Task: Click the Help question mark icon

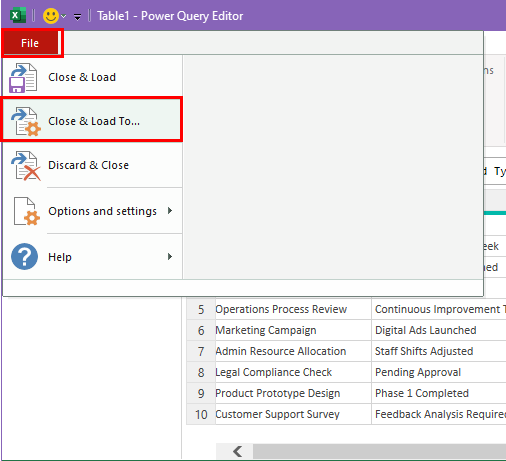Action: point(24,256)
